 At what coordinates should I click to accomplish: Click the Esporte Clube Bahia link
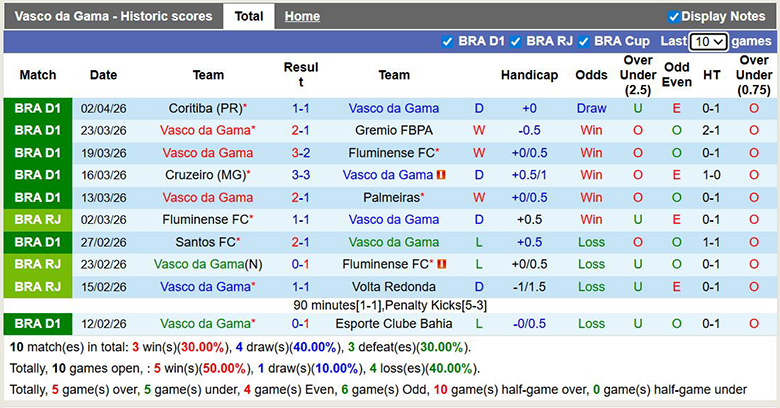point(394,323)
